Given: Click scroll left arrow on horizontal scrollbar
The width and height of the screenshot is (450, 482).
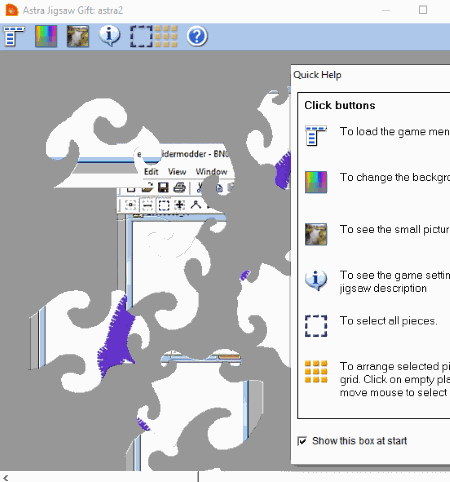Looking at the screenshot, I should pos(6,478).
